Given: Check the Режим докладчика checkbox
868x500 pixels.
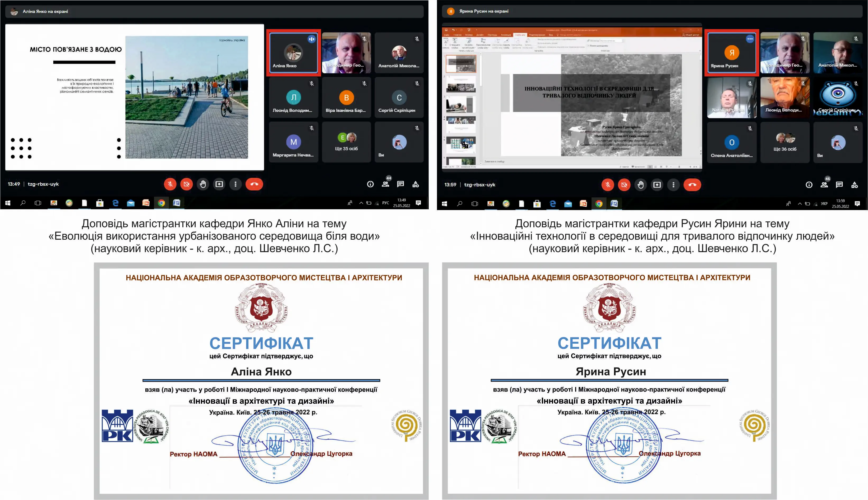Looking at the screenshot, I should 588,46.
